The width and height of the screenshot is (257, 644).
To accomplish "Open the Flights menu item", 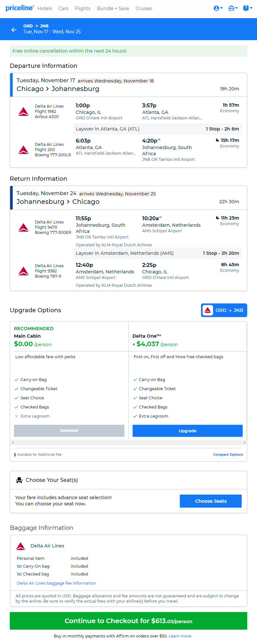I will tap(83, 8).
